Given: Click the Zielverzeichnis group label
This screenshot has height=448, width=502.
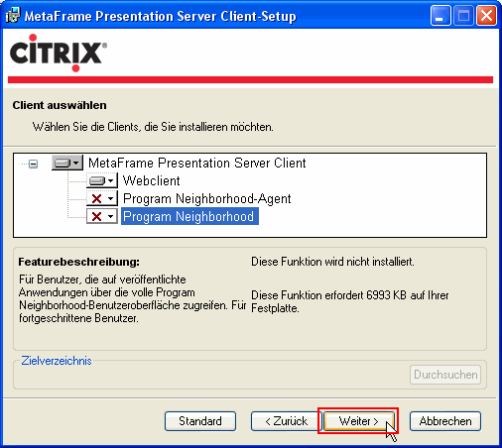Looking at the screenshot, I should [x=57, y=361].
